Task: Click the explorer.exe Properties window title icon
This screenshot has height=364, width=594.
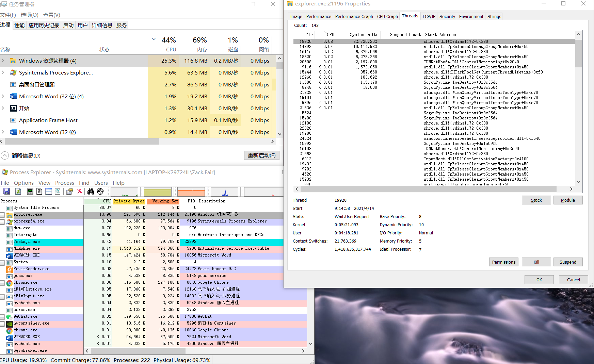Action: click(x=290, y=4)
